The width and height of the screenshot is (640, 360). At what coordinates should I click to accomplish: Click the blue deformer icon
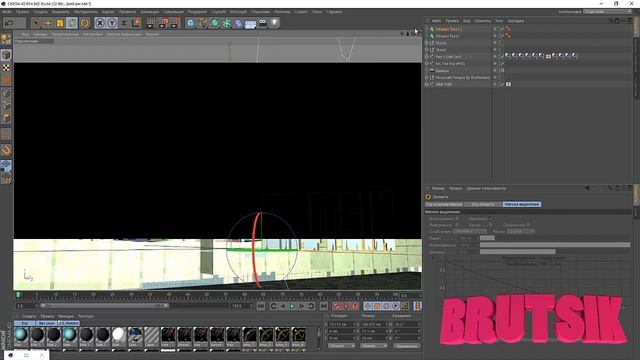coord(239,23)
